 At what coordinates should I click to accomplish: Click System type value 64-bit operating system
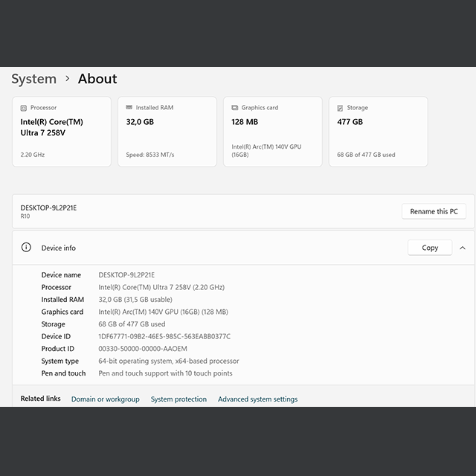click(x=169, y=361)
